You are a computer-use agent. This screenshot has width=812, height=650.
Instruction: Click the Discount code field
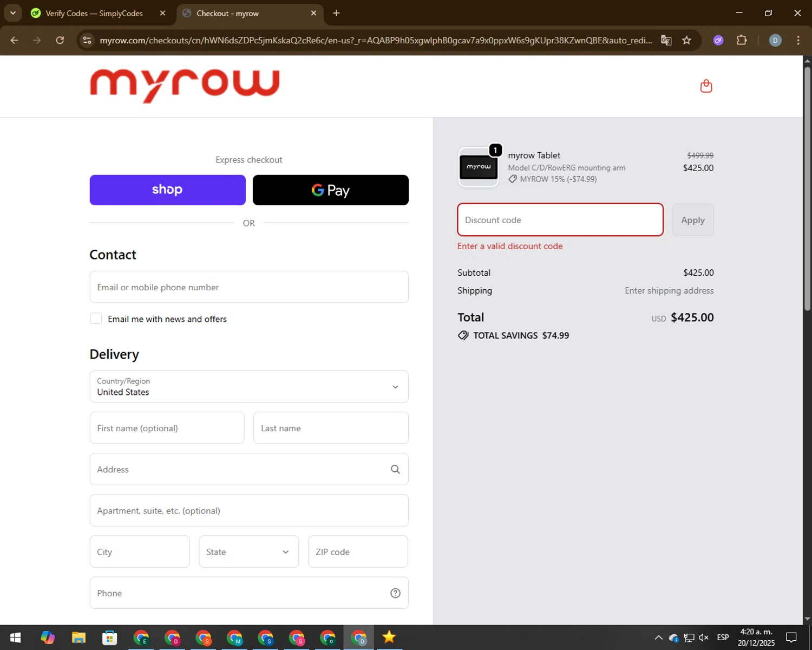click(x=560, y=220)
